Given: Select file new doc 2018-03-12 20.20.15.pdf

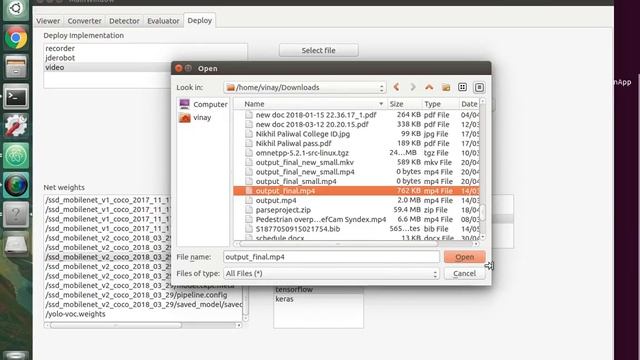Looking at the screenshot, I should [356, 124].
